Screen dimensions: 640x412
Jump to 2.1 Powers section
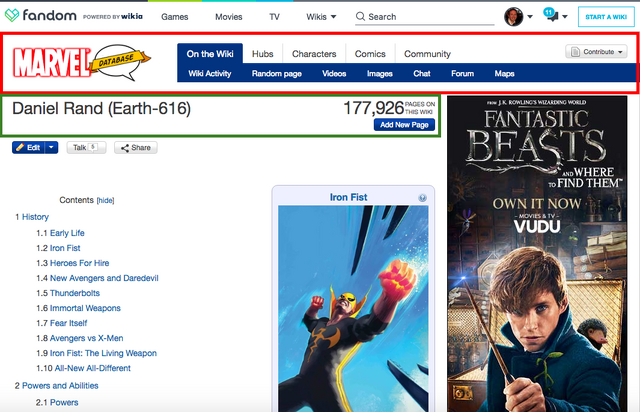[64, 403]
